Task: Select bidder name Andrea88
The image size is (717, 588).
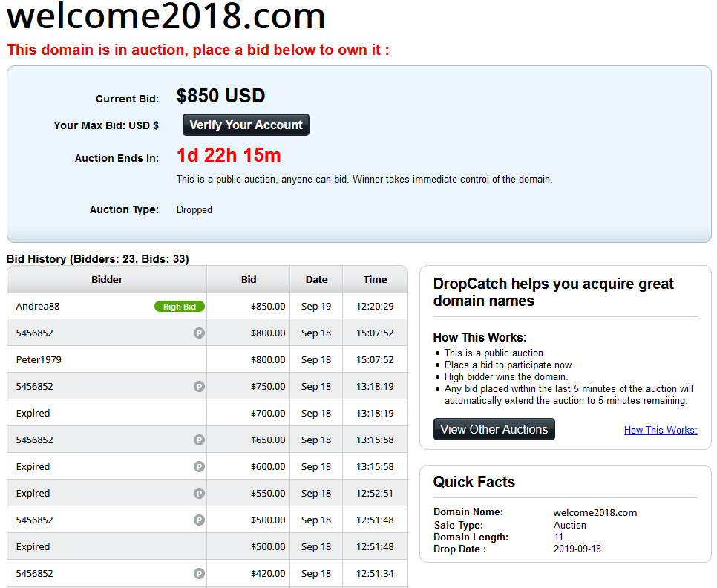Action: [38, 307]
